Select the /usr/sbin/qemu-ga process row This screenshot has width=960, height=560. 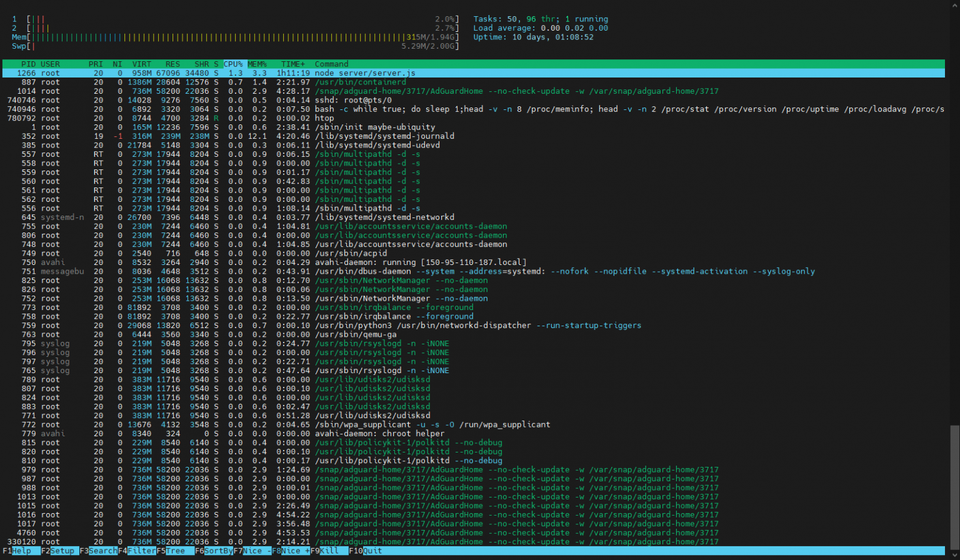click(473, 334)
